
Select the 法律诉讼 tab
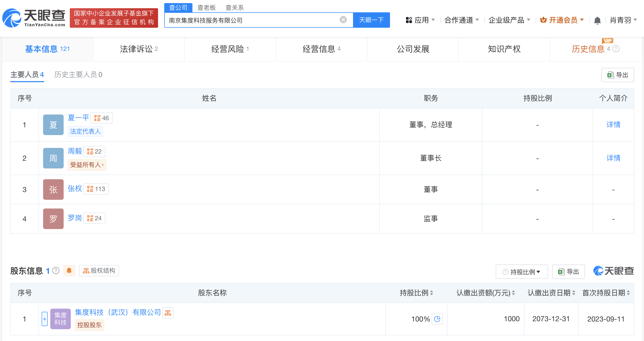[139, 49]
